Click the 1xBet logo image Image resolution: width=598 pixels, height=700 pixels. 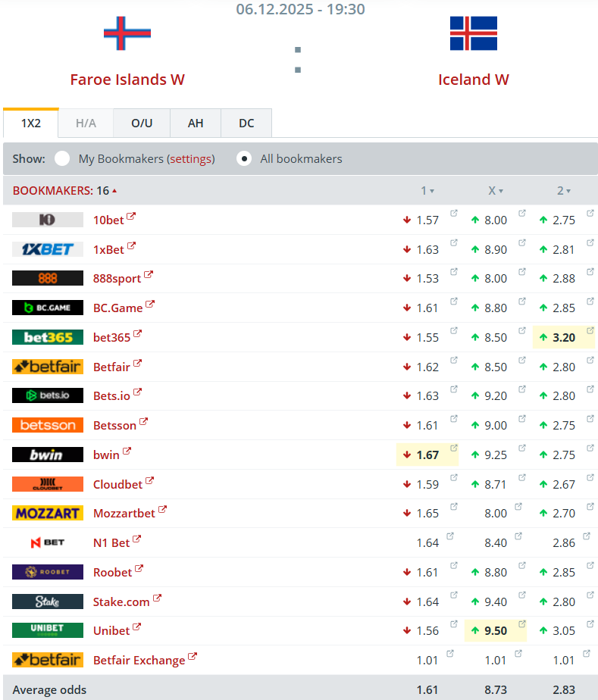pyautogui.click(x=48, y=249)
